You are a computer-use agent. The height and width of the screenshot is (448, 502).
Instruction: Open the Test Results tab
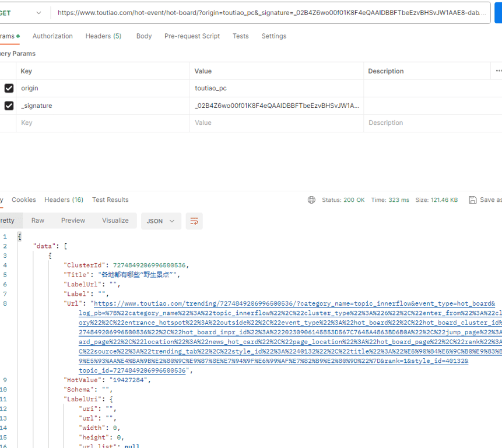coord(110,200)
